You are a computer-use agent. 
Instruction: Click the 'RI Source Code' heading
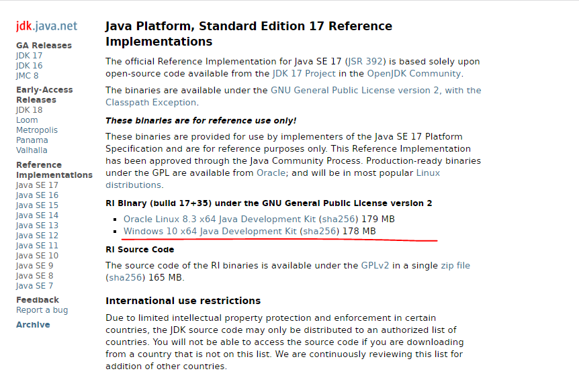[140, 250]
